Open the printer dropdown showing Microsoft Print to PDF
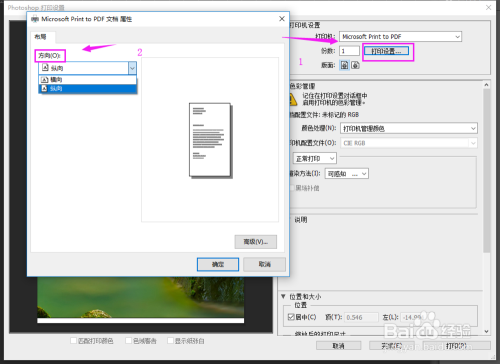Screen dimensions: 500x364 (400, 37)
